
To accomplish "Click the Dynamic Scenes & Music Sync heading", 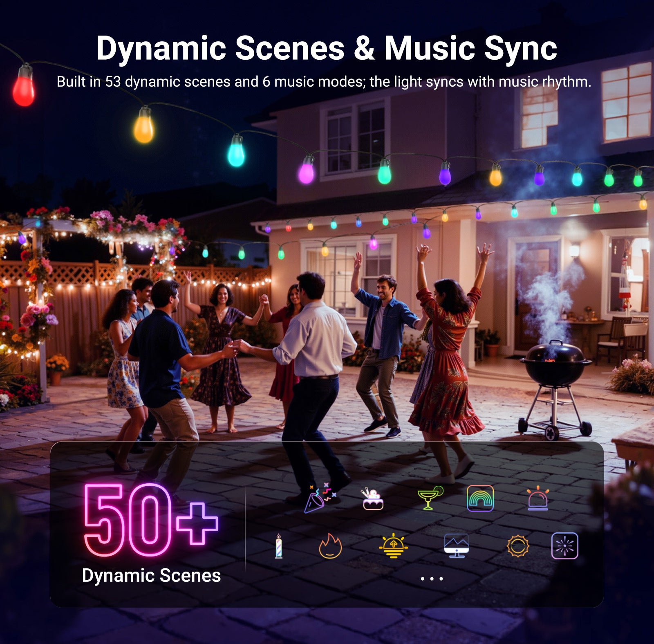I will click(326, 48).
